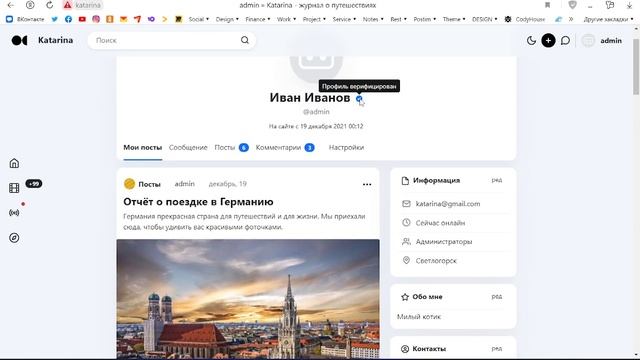
Task: Expand the Другие закладки folder
Action: [x=608, y=19]
